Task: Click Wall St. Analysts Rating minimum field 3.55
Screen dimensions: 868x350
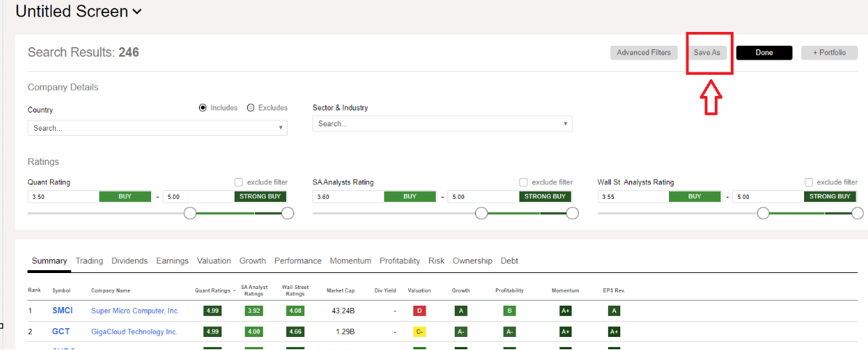Action: 633,197
